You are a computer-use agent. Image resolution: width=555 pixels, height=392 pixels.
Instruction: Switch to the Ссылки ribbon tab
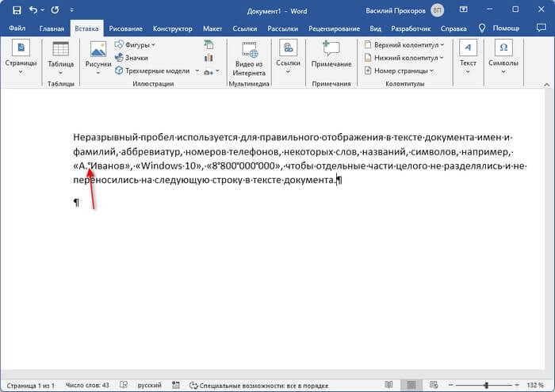tap(244, 29)
